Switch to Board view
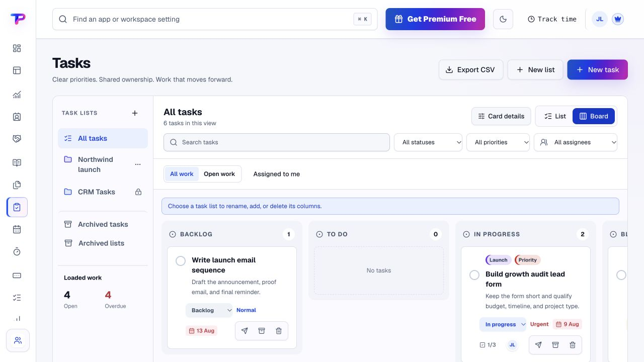Image resolution: width=644 pixels, height=362 pixels. [594, 116]
